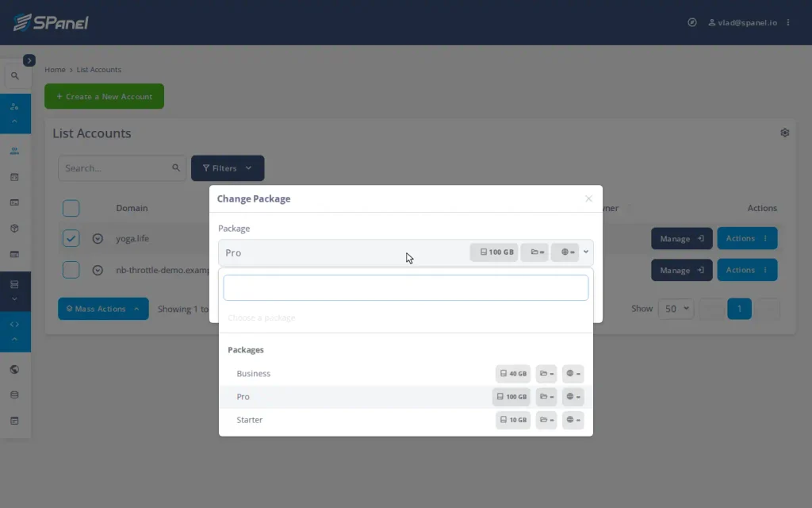Click the Packages group heading
The width and height of the screenshot is (812, 508).
pos(246,350)
